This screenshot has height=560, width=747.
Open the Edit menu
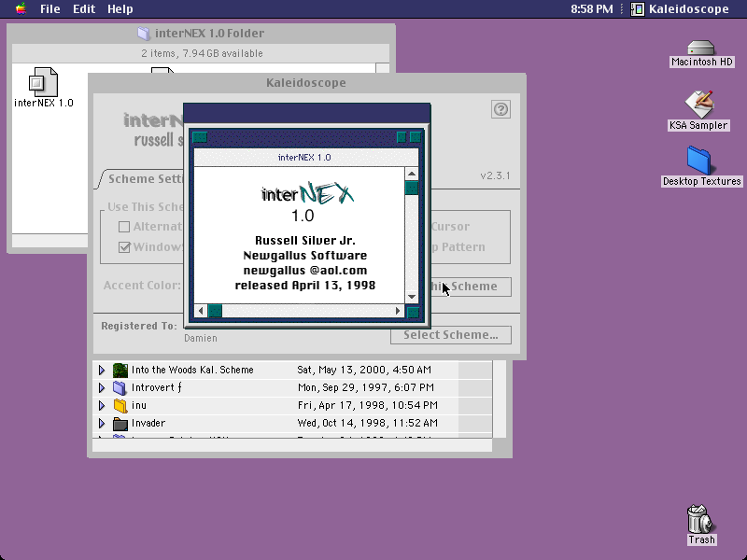pos(84,8)
